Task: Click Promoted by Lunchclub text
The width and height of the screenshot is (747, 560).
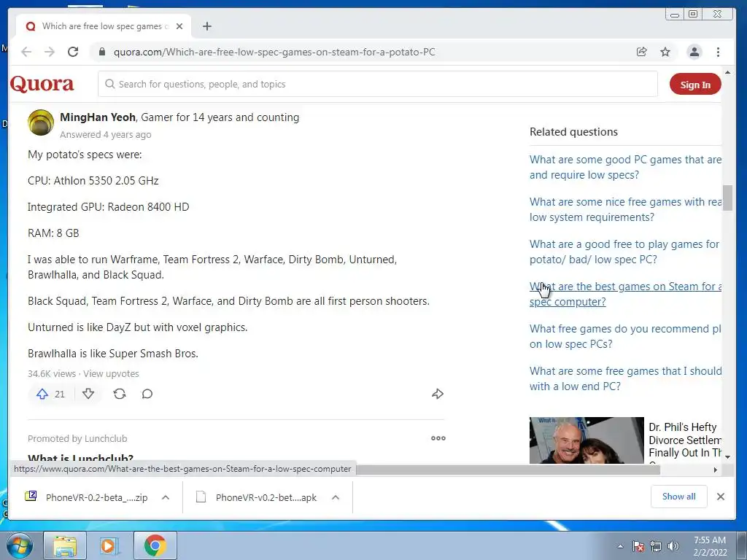Action: (x=77, y=438)
